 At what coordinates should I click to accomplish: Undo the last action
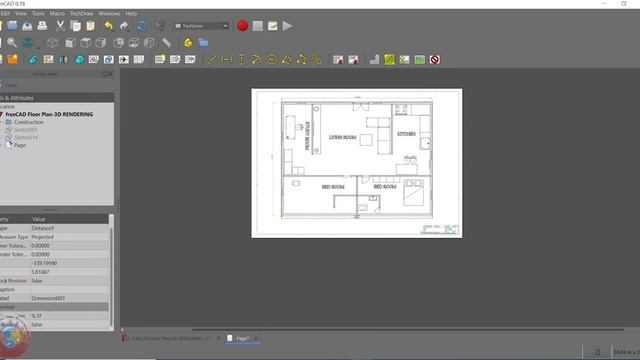(109, 26)
